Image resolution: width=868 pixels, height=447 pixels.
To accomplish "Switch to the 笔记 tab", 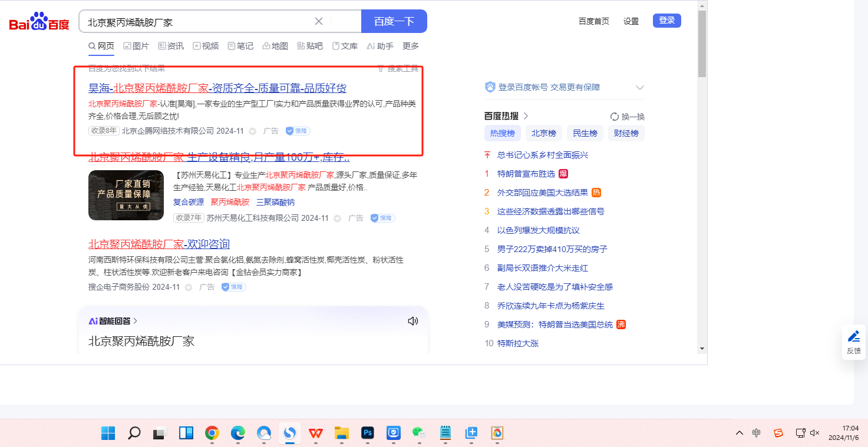I will 240,46.
